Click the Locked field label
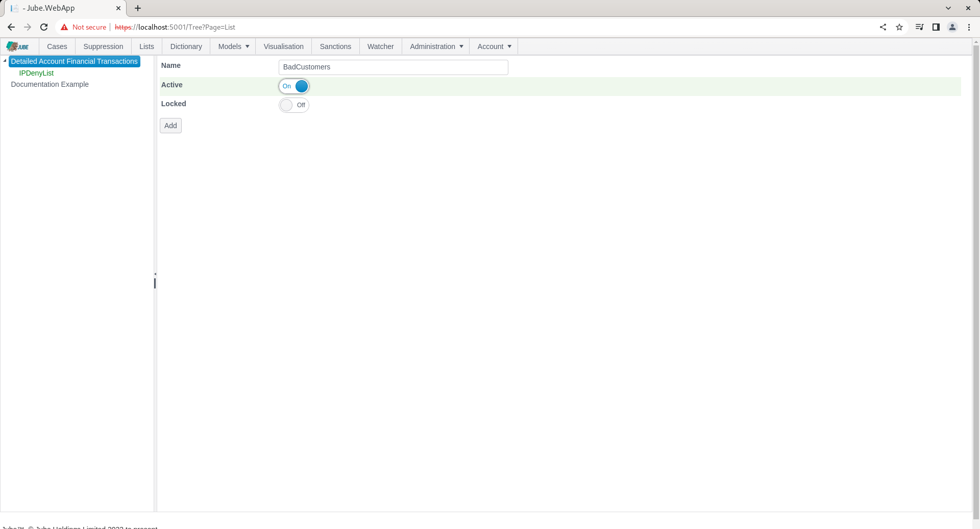 (x=174, y=104)
